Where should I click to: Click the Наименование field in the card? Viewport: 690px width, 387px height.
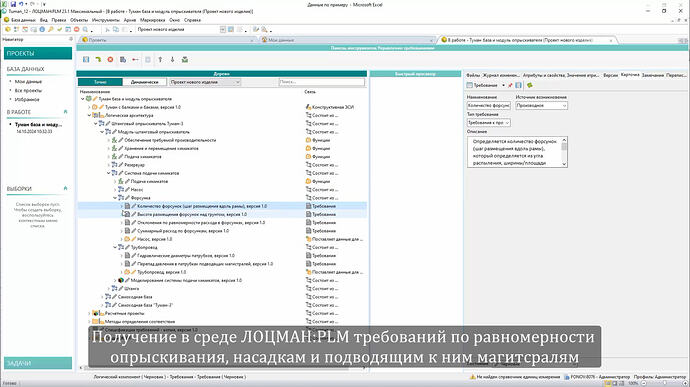[488, 106]
